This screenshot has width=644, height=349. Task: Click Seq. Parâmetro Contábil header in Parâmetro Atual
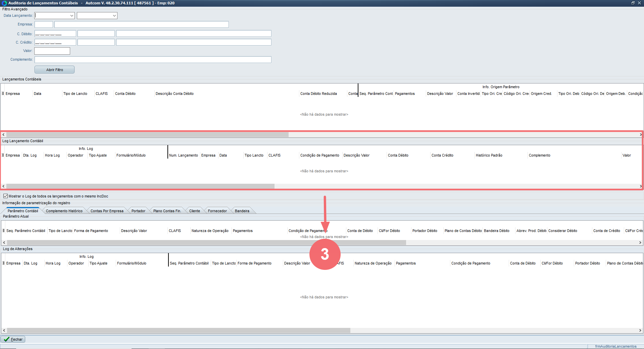click(26, 231)
